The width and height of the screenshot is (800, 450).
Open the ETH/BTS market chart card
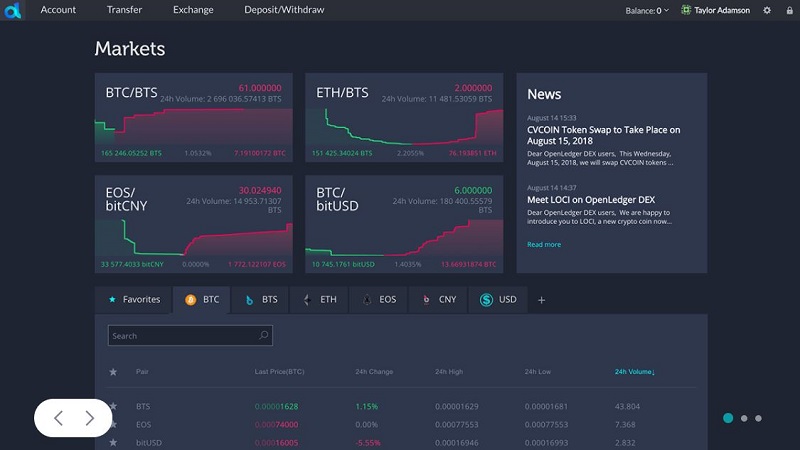(404, 117)
